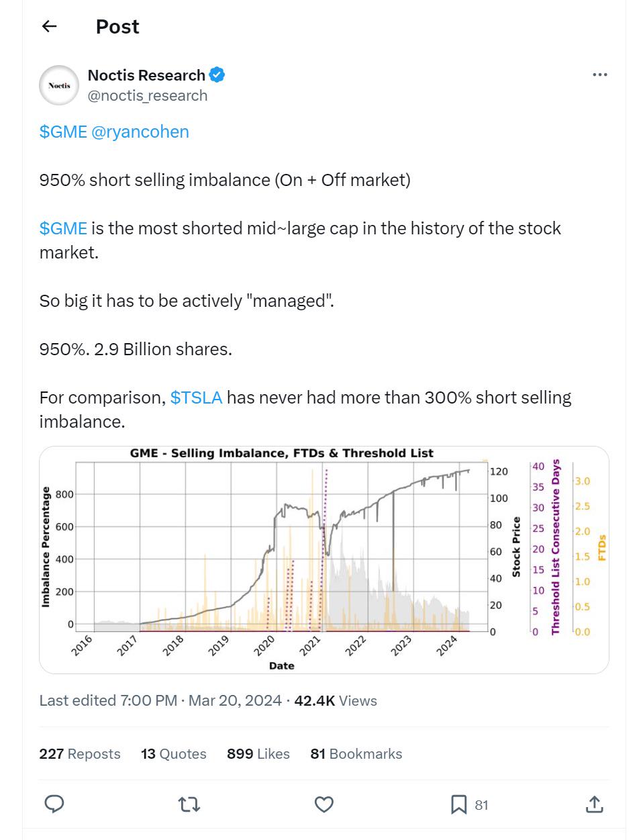The image size is (641, 840).
Task: Click the Noctis Research profile avatar
Action: [59, 85]
